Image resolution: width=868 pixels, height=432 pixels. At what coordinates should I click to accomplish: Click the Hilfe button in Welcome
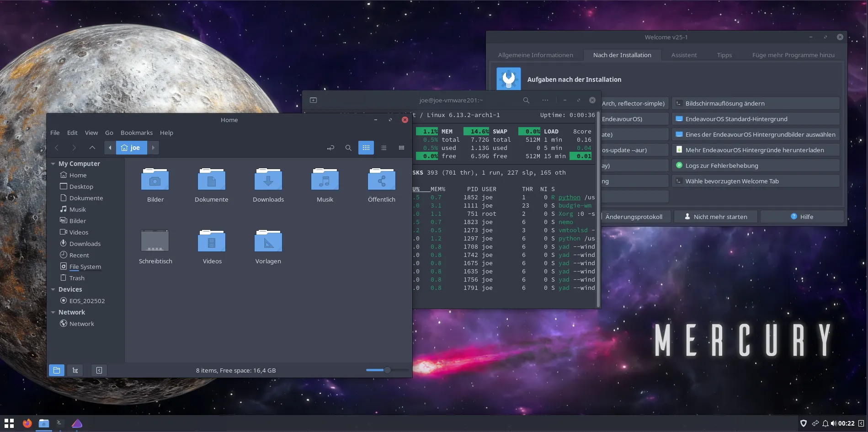click(802, 217)
